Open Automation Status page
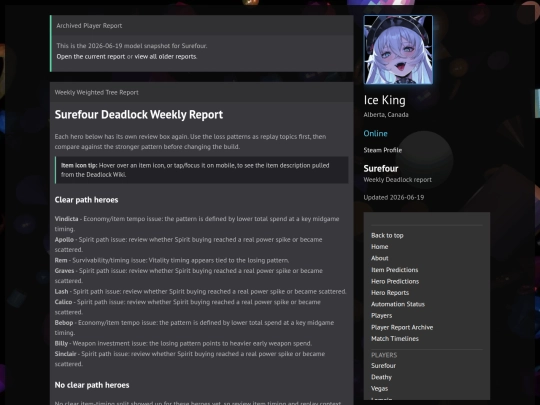This screenshot has width=540, height=405. 398,304
